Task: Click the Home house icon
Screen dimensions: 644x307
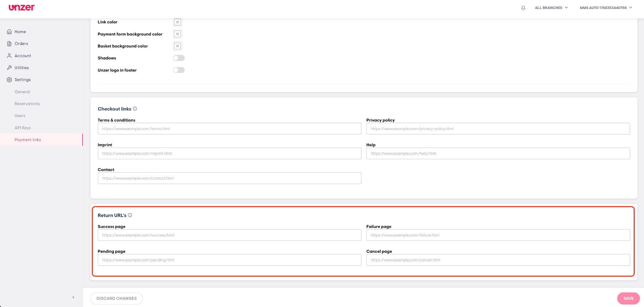Action: [x=9, y=32]
